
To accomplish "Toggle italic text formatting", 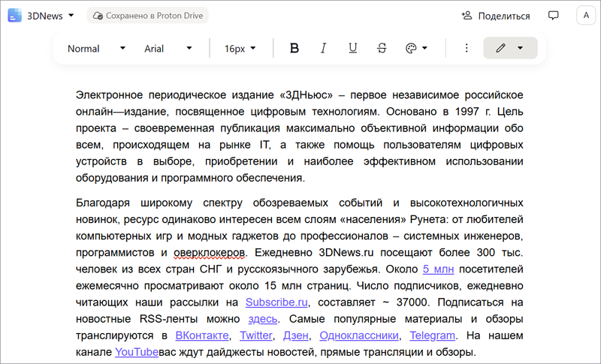I will tap(323, 48).
